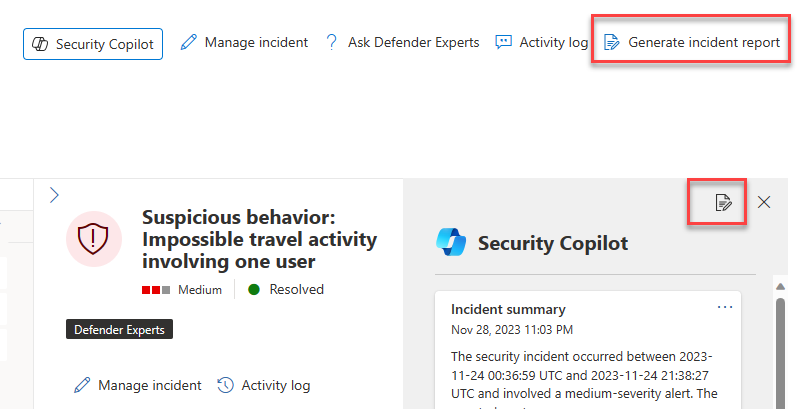
Task: Click the red shield alert icon
Action: click(93, 239)
